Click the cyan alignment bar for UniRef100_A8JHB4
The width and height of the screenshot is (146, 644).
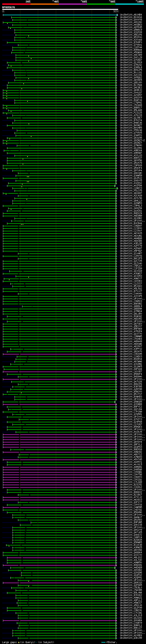pos(60,15)
